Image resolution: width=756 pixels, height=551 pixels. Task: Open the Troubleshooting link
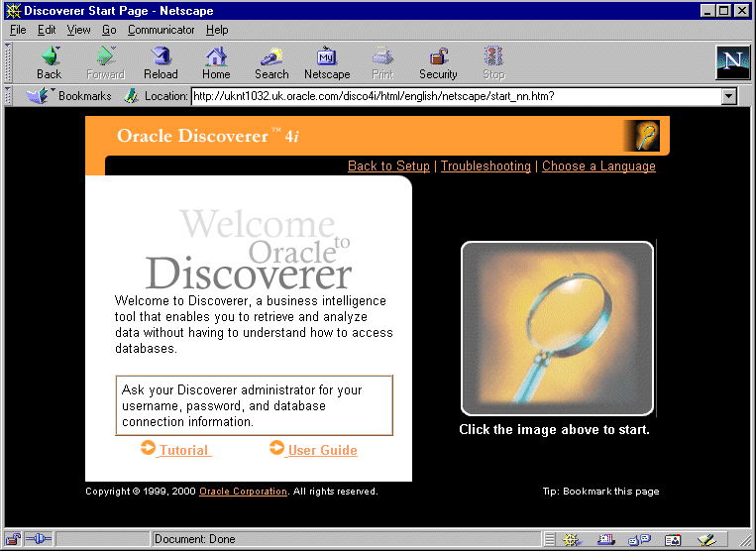486,166
